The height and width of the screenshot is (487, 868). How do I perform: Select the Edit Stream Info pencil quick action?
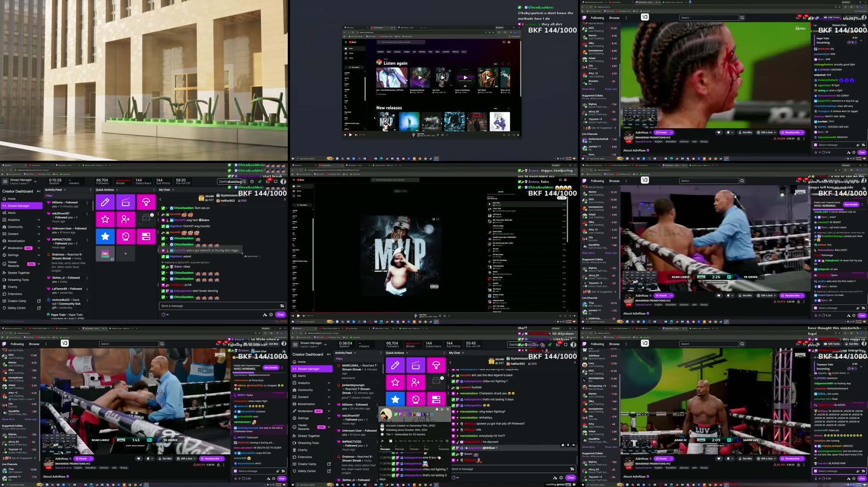point(105,202)
